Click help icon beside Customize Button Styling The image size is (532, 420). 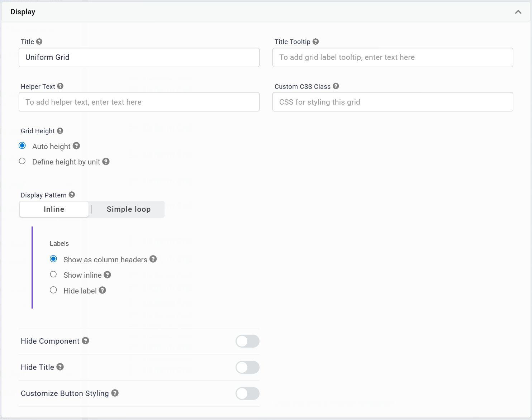115,393
